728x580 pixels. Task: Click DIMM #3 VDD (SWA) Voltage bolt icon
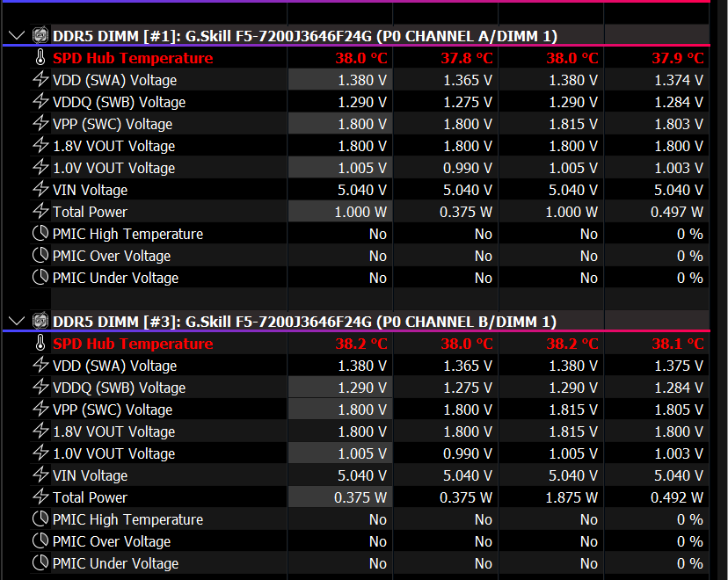[x=40, y=366]
